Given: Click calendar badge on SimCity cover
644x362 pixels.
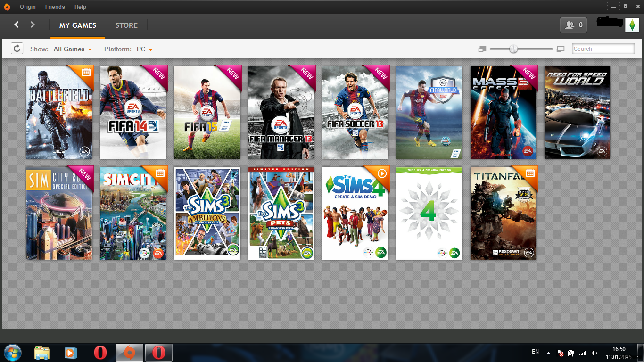Looking at the screenshot, I should coord(160,173).
